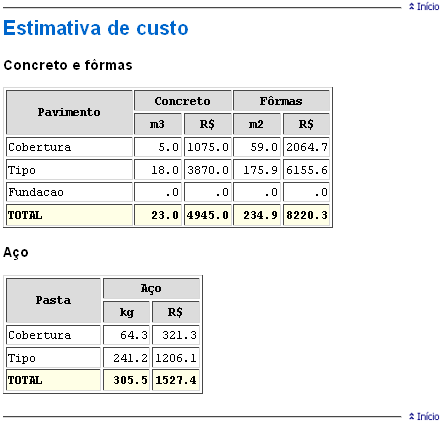Select the Cobertura row in concrete table
This screenshot has height=423, width=440.
168,147
